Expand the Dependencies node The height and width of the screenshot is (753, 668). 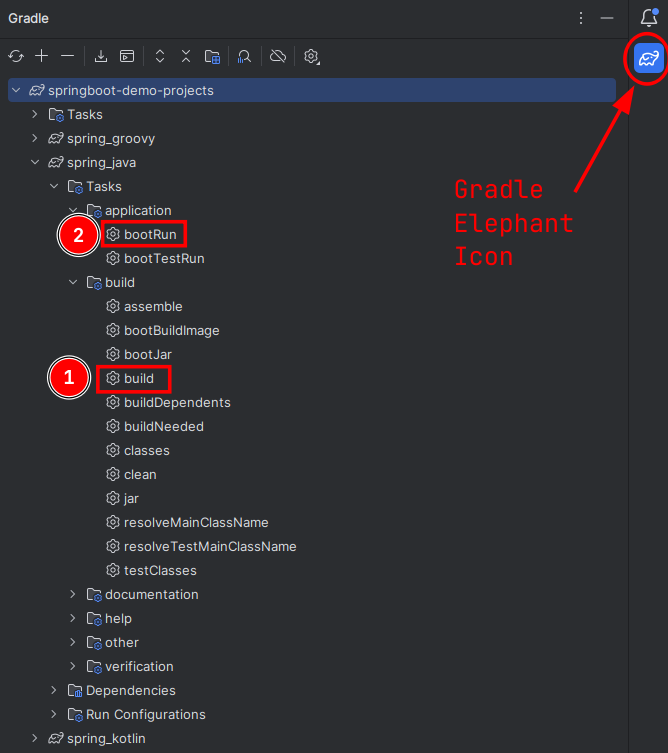53,690
